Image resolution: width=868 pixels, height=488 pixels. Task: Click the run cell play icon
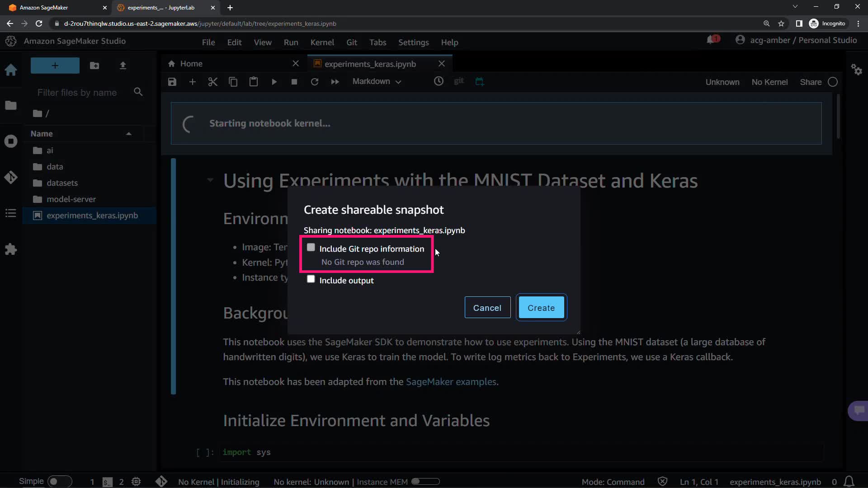[274, 82]
